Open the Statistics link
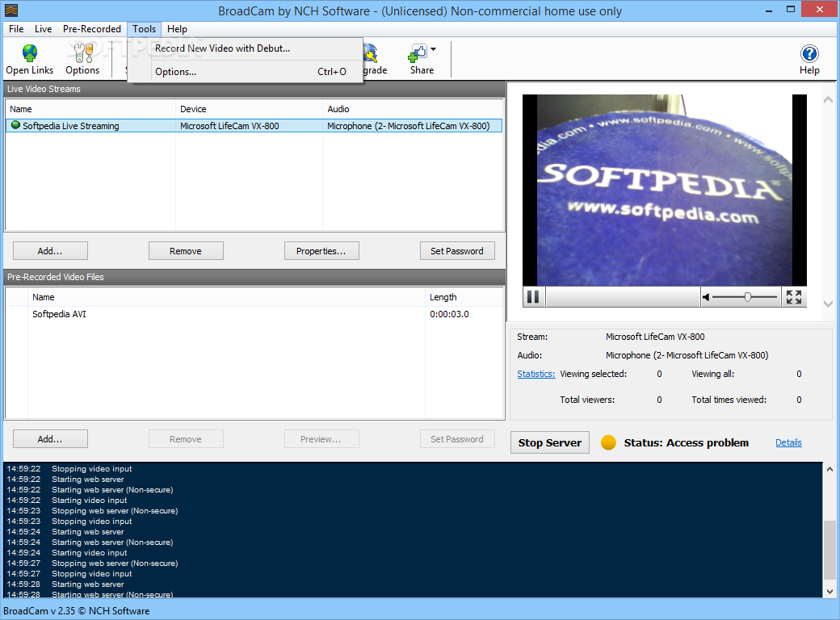Viewport: 840px width, 620px height. click(535, 374)
